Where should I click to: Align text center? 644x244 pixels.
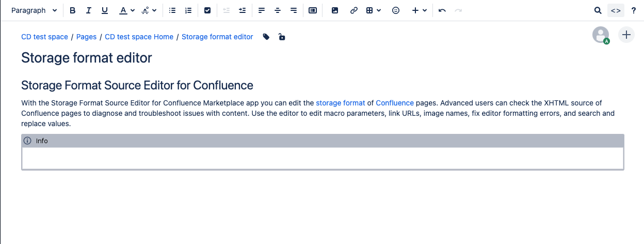point(278,10)
